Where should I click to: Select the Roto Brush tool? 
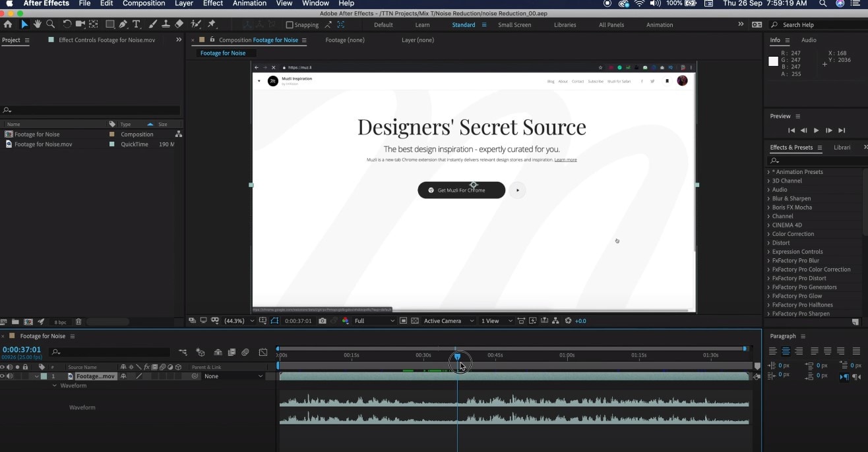pyautogui.click(x=195, y=24)
